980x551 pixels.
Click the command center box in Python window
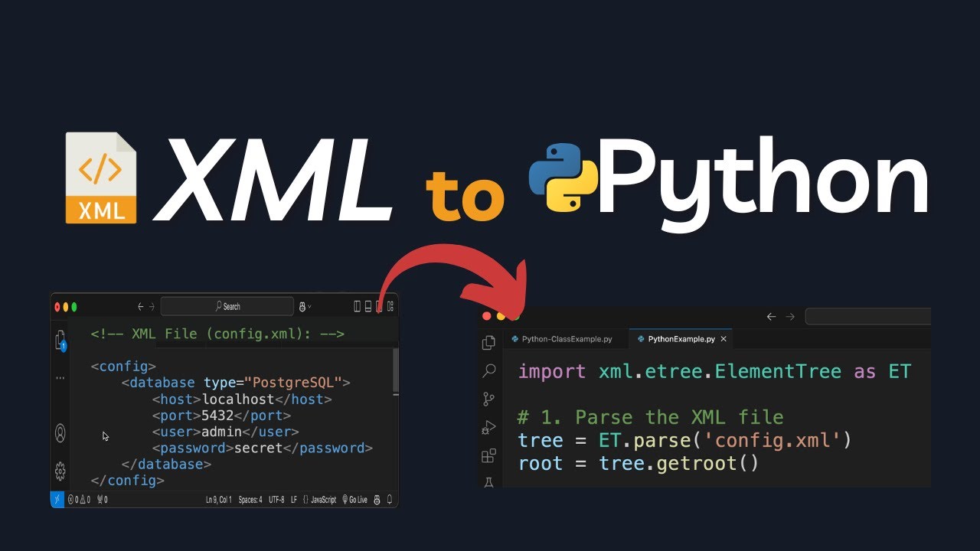click(868, 317)
